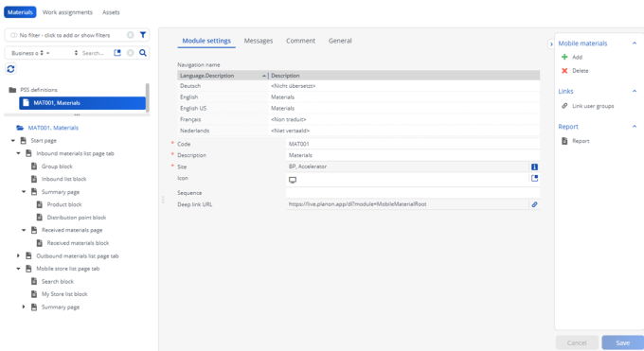Screen dimensions: 644x351
Task: Open the General tab
Action: (340, 41)
